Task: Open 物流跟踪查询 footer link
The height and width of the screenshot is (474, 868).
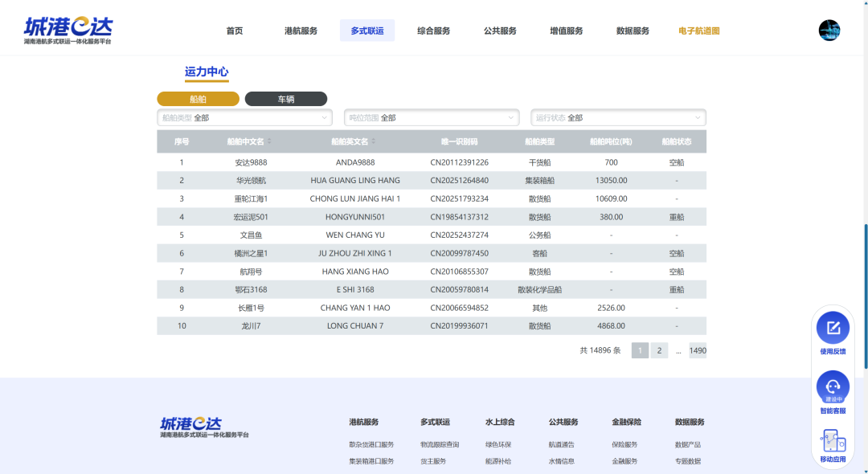Action: [440, 444]
